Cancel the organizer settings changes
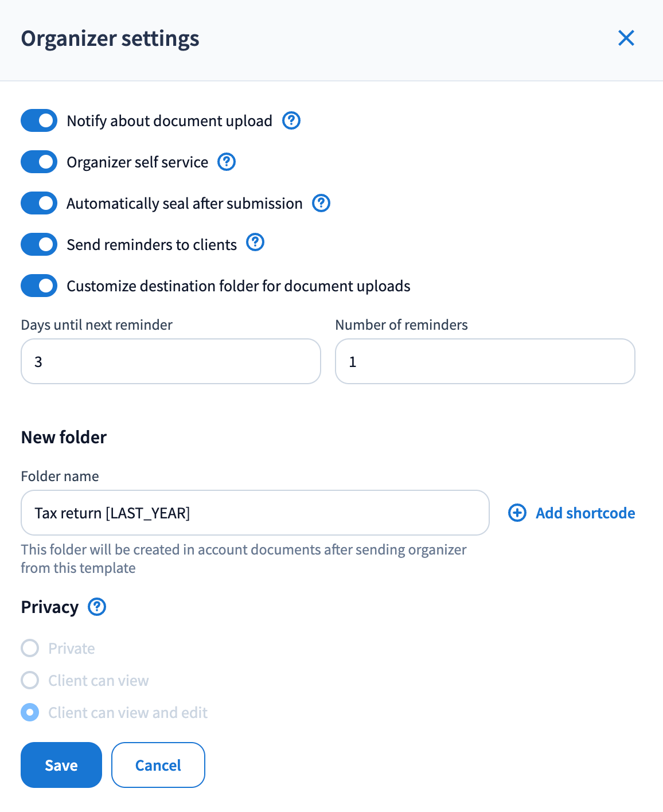This screenshot has height=812, width=663. (158, 765)
